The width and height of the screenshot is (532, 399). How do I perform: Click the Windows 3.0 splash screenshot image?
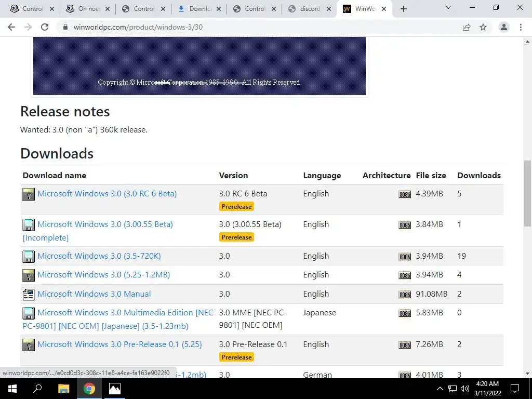point(199,66)
